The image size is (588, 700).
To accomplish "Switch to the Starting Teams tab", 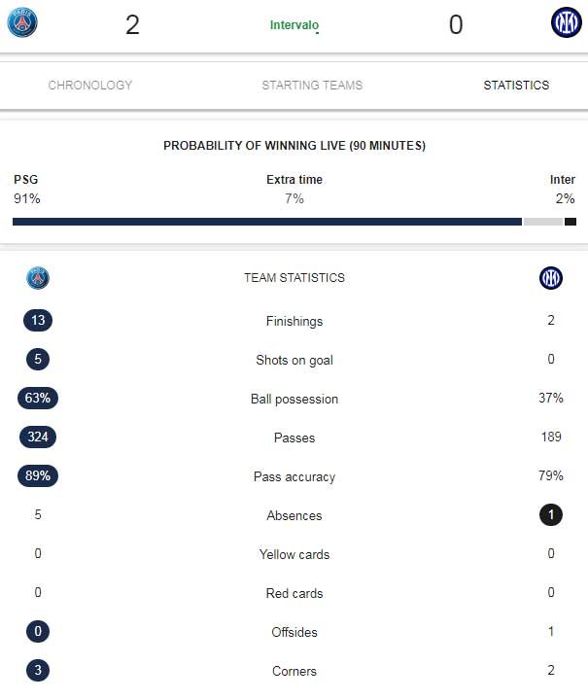I will (x=312, y=86).
